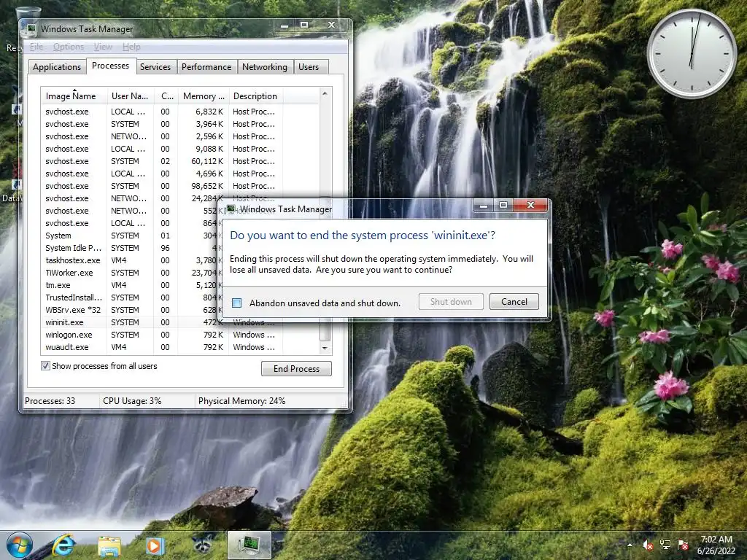The image size is (747, 560).
Task: Open the File menu in Task Manager
Action: point(36,47)
